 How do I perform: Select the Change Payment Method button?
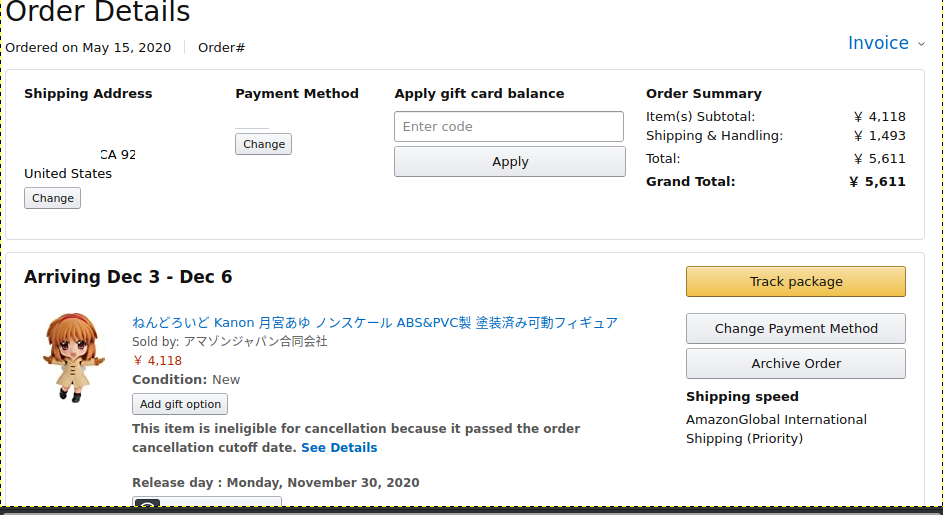click(796, 328)
